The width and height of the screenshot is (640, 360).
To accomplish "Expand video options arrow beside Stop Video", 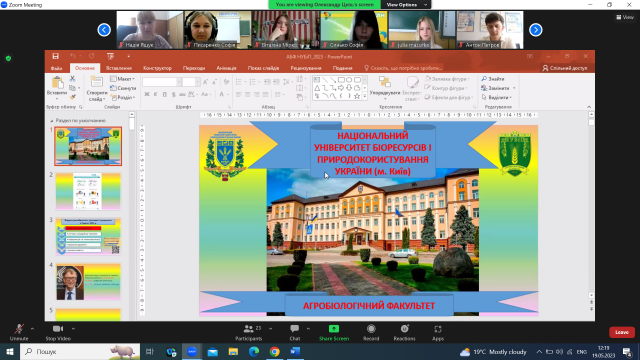I will (73, 329).
